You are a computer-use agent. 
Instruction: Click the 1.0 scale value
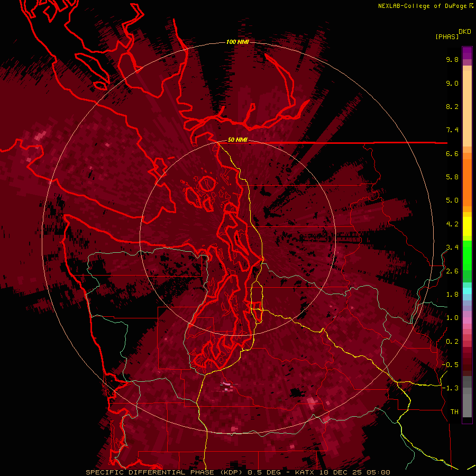tap(452, 318)
